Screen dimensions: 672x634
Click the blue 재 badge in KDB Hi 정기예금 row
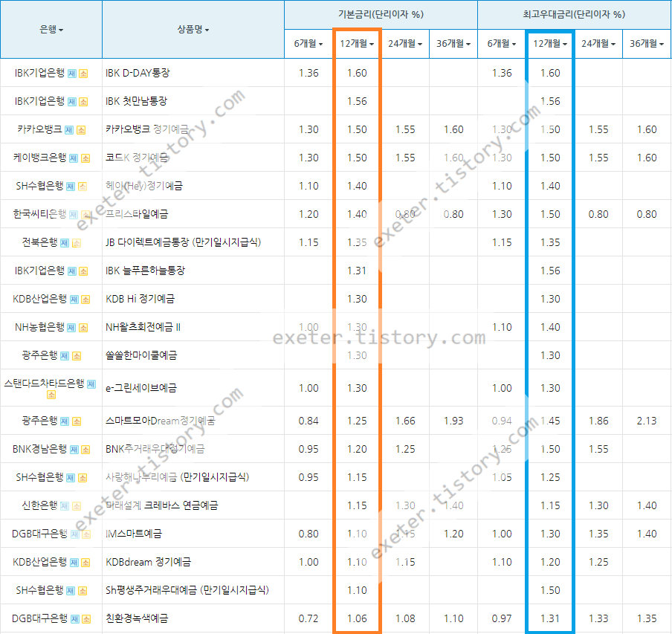click(74, 300)
